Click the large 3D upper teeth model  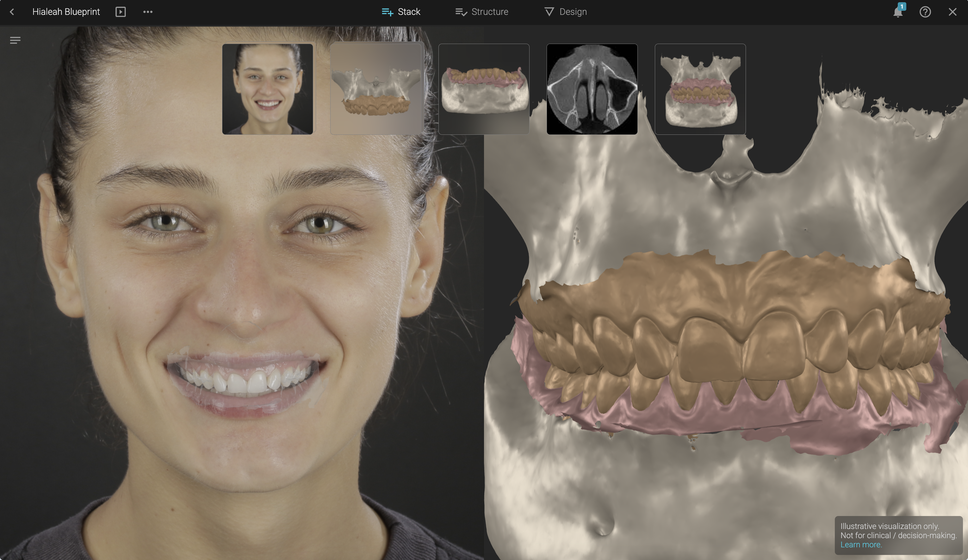(x=730, y=338)
